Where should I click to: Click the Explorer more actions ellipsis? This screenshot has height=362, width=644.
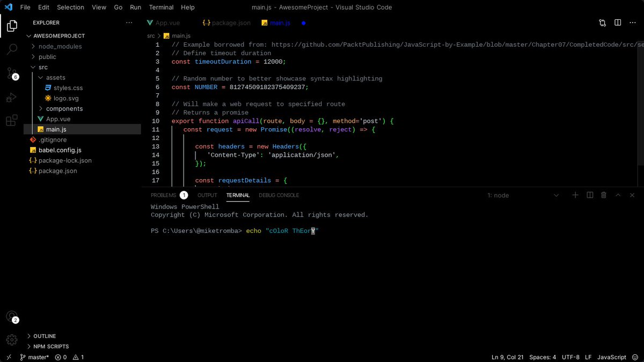(129, 23)
